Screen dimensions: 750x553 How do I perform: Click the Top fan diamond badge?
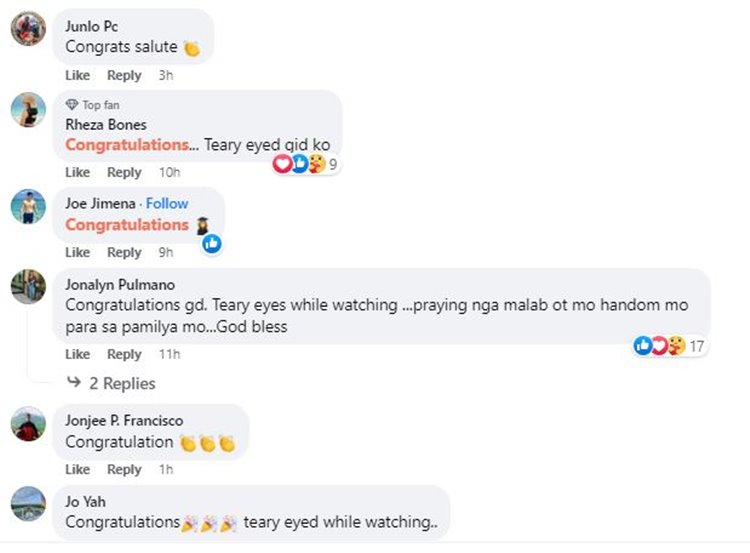point(71,105)
